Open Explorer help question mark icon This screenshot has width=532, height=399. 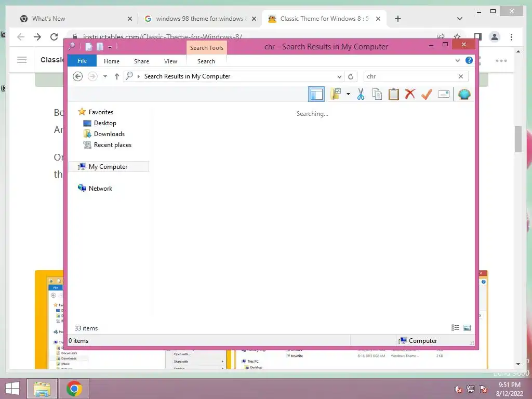pos(469,60)
